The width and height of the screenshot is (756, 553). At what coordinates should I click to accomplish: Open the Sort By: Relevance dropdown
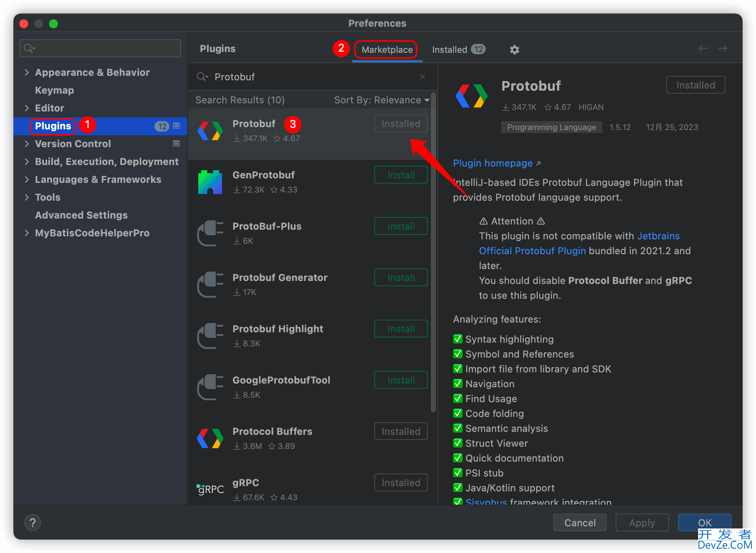[382, 100]
